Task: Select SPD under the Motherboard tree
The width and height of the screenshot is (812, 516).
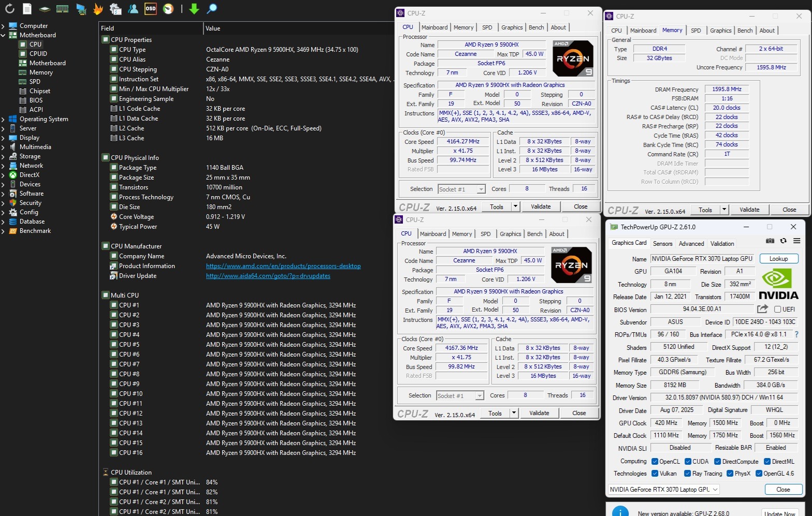Action: [x=35, y=82]
